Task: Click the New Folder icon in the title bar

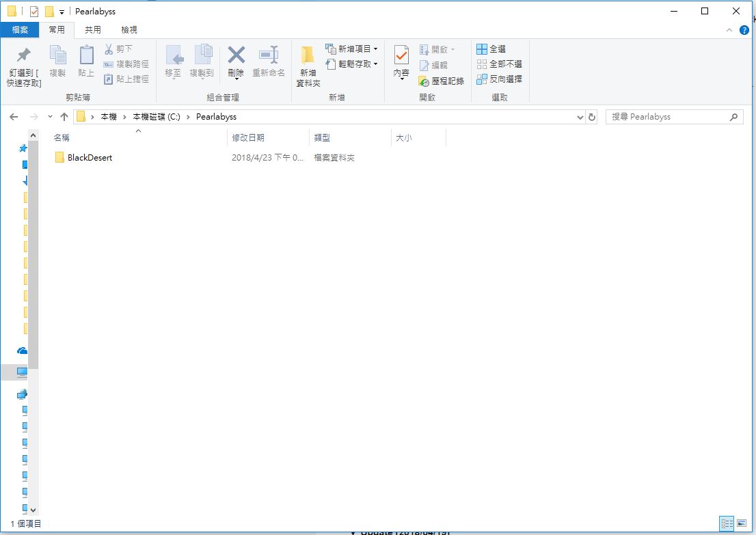Action: [49, 11]
